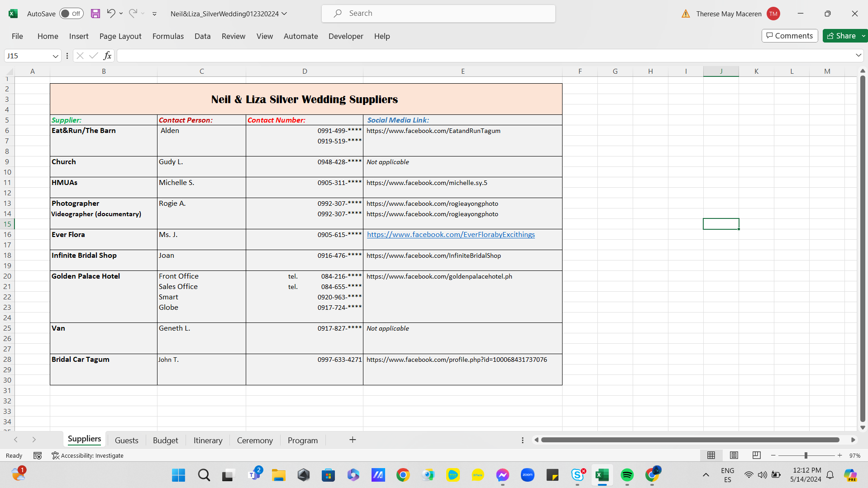The image size is (868, 488).
Task: Open the Developer ribbon tab
Action: coord(346,36)
